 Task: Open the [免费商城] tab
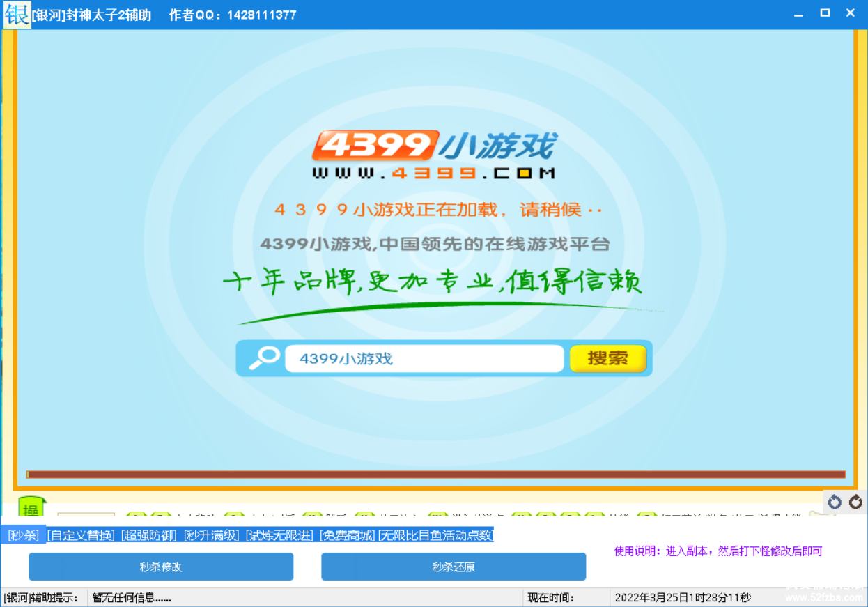(x=347, y=535)
